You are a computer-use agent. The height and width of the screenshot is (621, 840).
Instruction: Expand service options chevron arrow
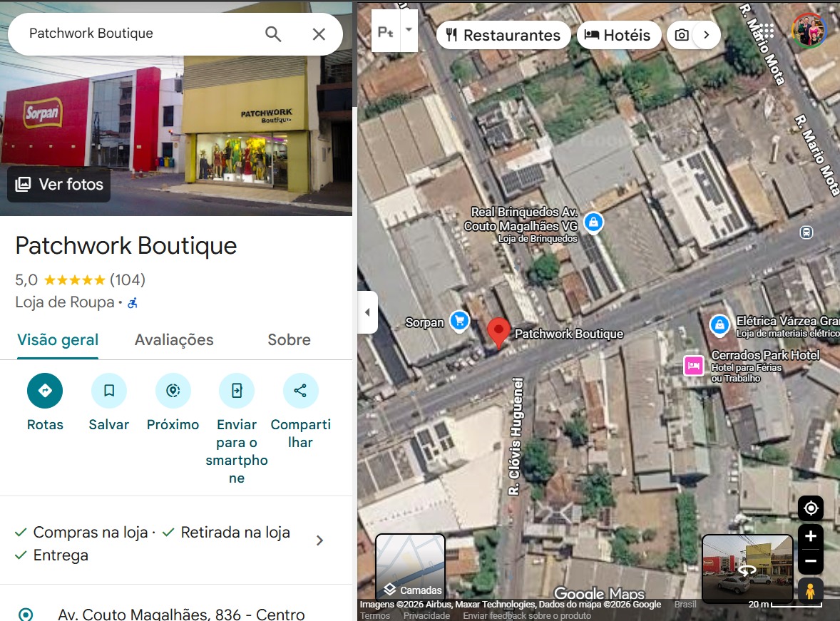coord(320,540)
